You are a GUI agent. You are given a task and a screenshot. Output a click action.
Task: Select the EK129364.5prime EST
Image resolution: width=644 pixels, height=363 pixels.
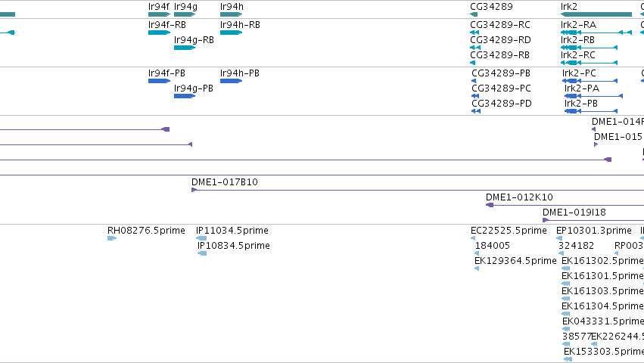click(515, 261)
